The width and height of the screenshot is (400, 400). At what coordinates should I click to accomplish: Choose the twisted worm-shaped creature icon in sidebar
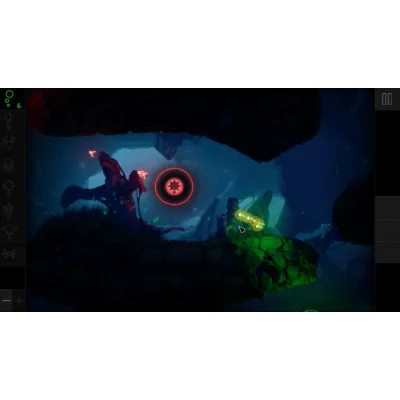click(8, 121)
